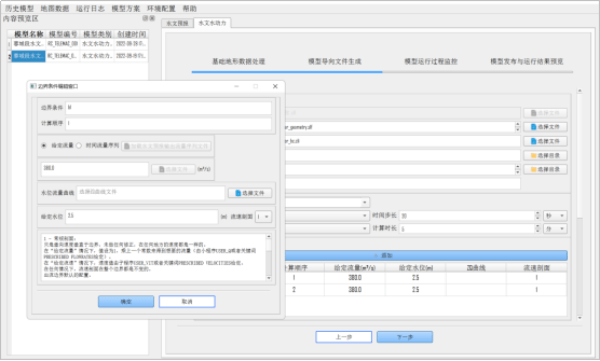This screenshot has height=361, width=600.
Task: Click the first 选择目录 folder button
Action: pyautogui.click(x=545, y=155)
